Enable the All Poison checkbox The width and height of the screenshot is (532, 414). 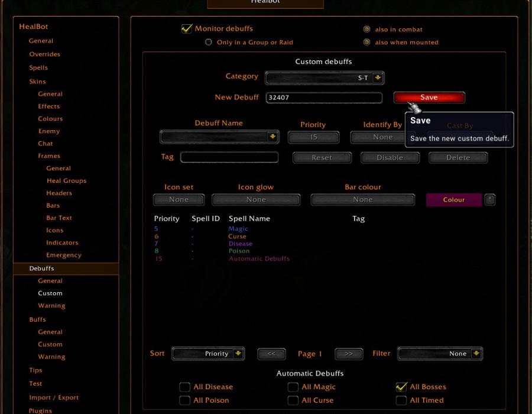(x=184, y=400)
